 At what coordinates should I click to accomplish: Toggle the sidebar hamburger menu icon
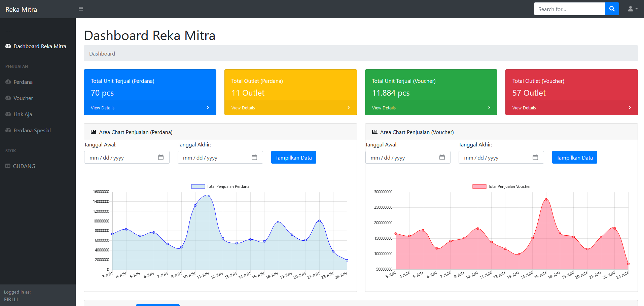[81, 9]
